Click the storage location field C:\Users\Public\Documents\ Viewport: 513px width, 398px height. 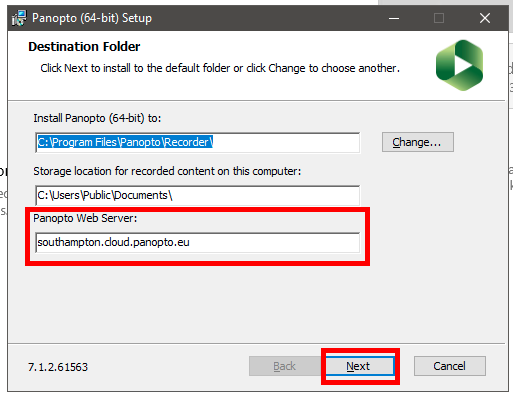point(197,195)
